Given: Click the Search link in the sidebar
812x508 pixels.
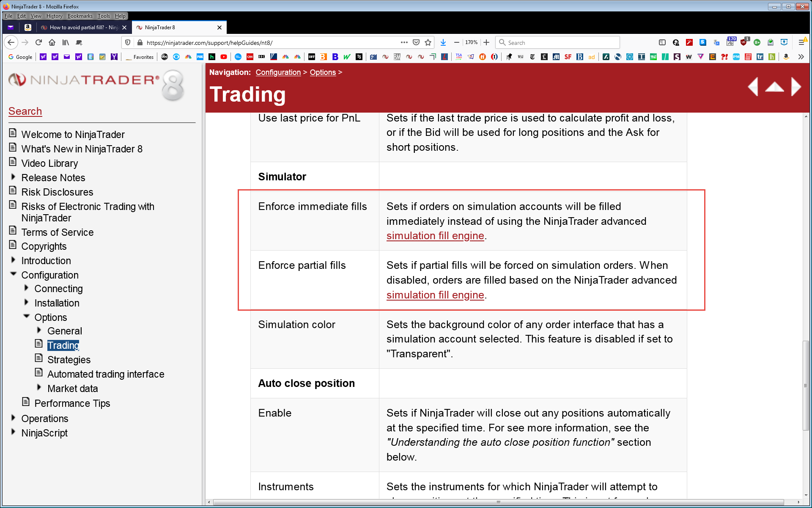Looking at the screenshot, I should pos(25,111).
